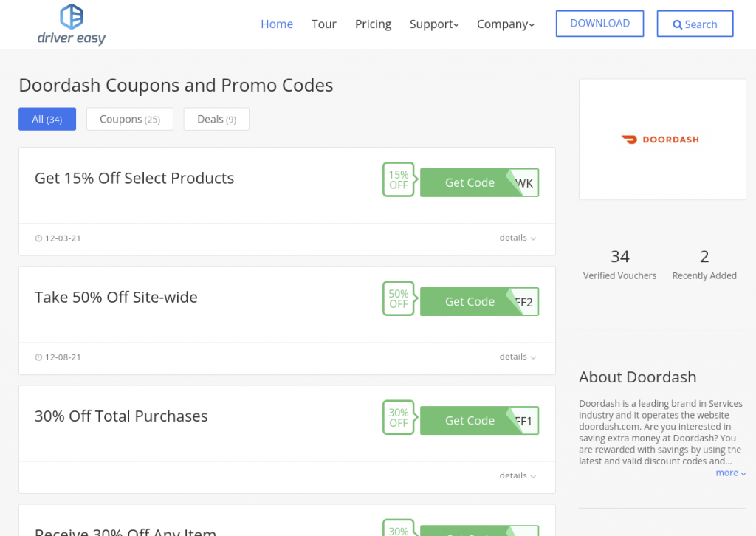The height and width of the screenshot is (536, 756).
Task: Expand details for 15% Off Select Products
Action: click(x=518, y=238)
